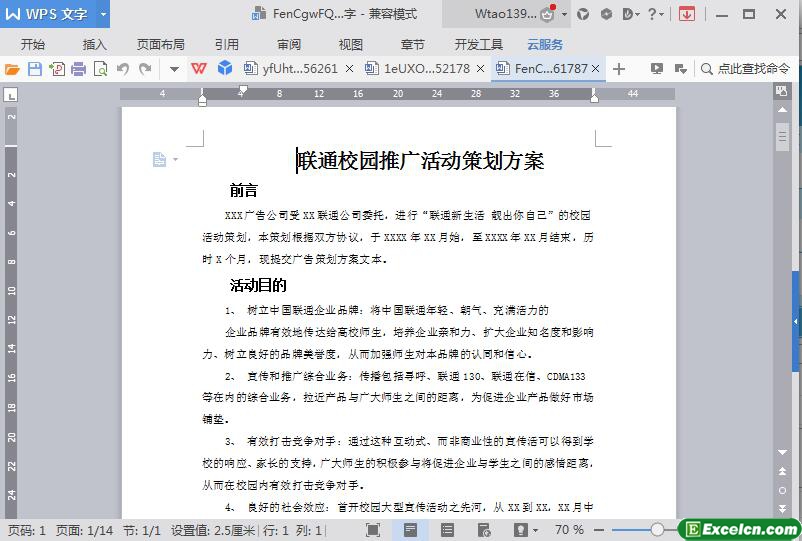The height and width of the screenshot is (541, 802).
Task: Open the 视图 ribbon tab
Action: (351, 44)
